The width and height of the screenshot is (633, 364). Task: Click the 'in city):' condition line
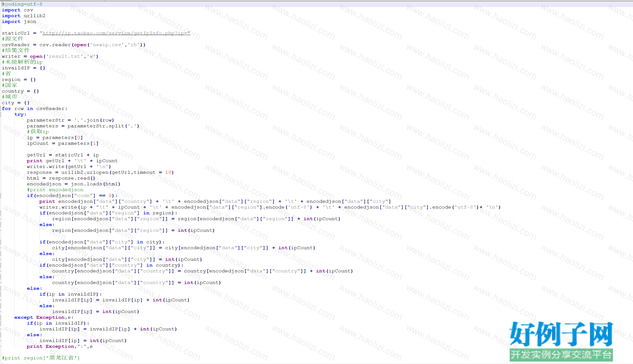pos(102,242)
